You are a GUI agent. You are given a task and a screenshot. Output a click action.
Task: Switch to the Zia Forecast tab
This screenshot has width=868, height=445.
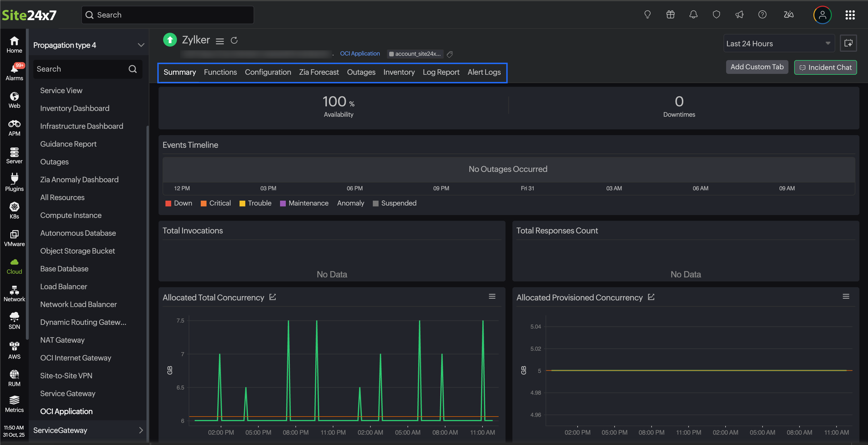319,72
